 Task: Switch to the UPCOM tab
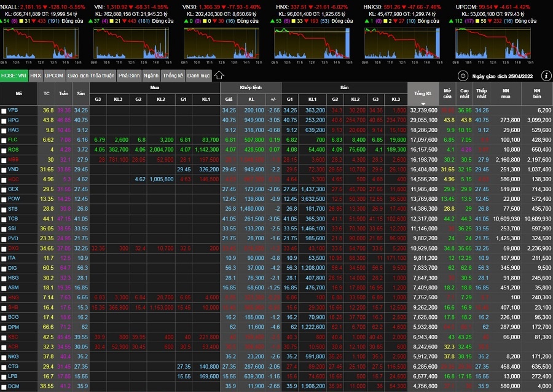tap(54, 76)
